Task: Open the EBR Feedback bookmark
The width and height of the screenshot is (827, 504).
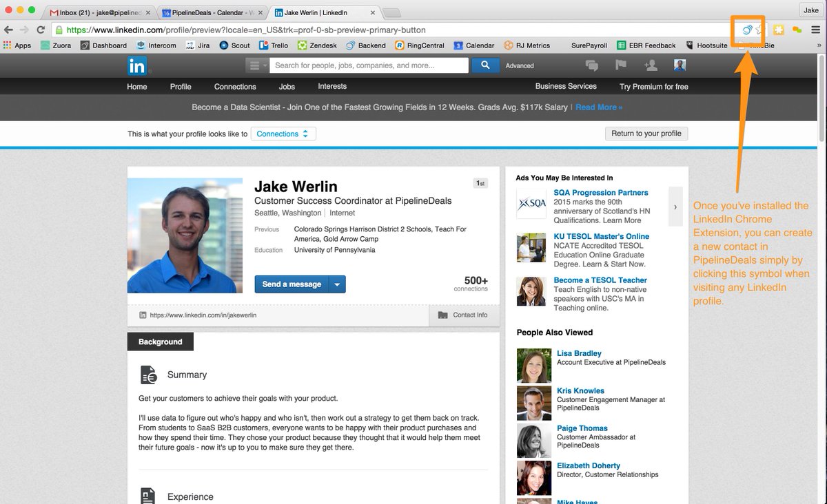Action: click(646, 45)
